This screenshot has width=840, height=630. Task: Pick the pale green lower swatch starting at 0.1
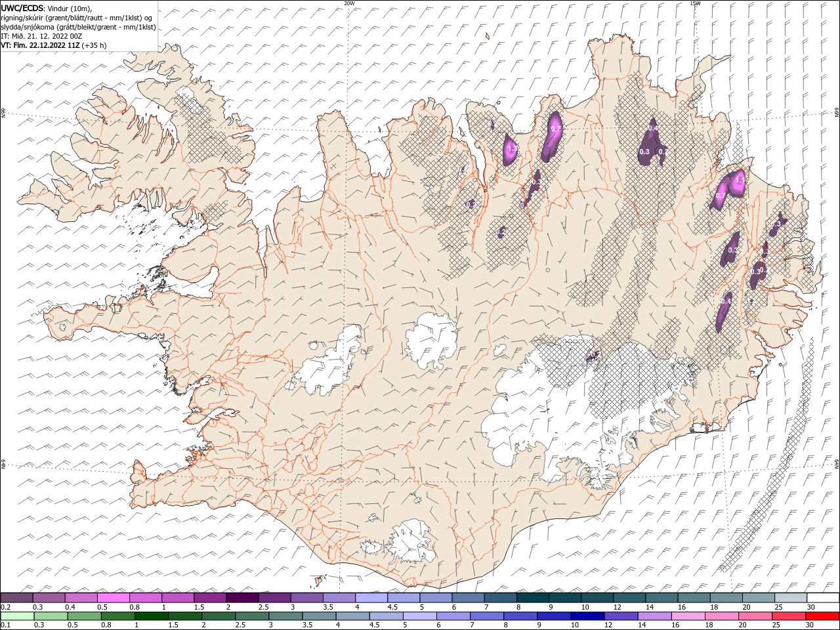[17, 616]
